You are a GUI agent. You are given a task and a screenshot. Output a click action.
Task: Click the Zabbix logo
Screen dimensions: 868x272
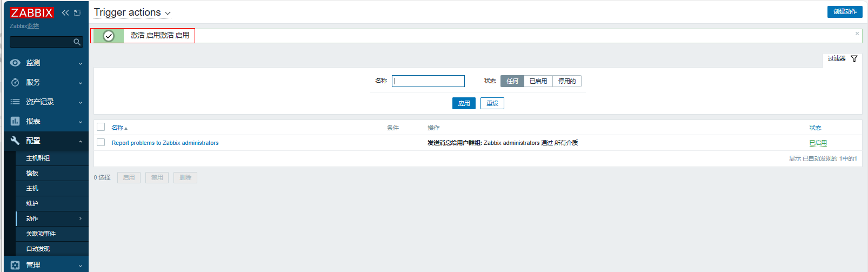(31, 12)
